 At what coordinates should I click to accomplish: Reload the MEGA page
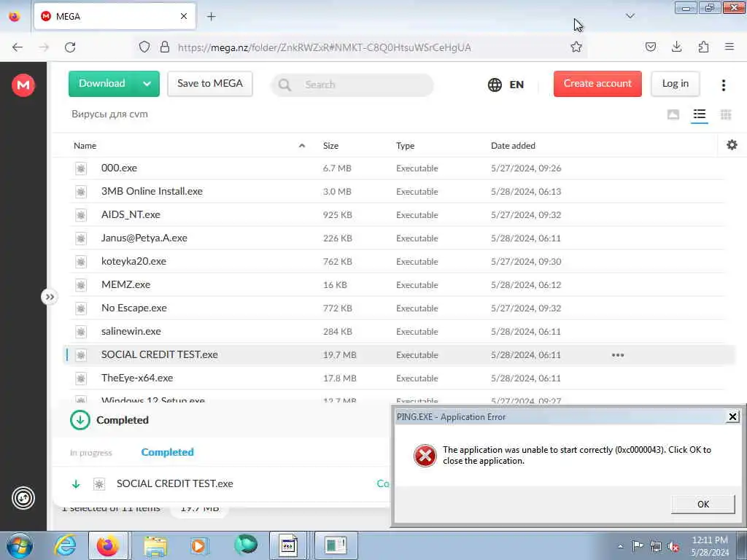click(x=70, y=47)
